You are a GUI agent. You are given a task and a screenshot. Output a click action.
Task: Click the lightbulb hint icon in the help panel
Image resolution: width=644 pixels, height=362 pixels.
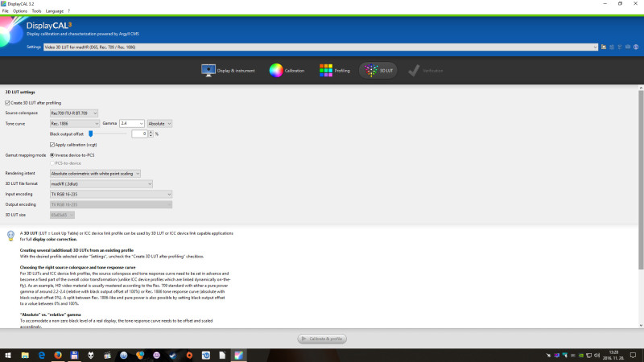tap(10, 236)
